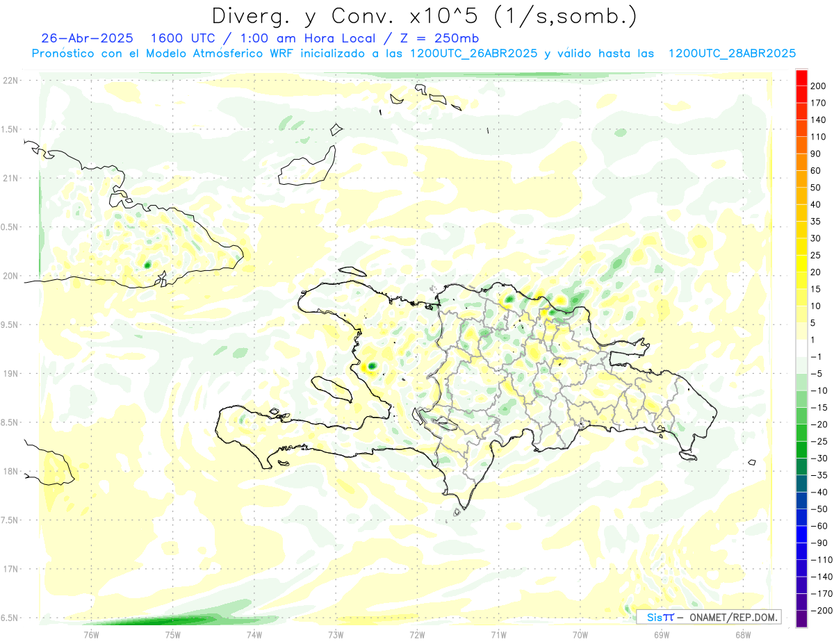Click the '70W' longitude label
Screen dimensions: 834x644
pyautogui.click(x=580, y=634)
